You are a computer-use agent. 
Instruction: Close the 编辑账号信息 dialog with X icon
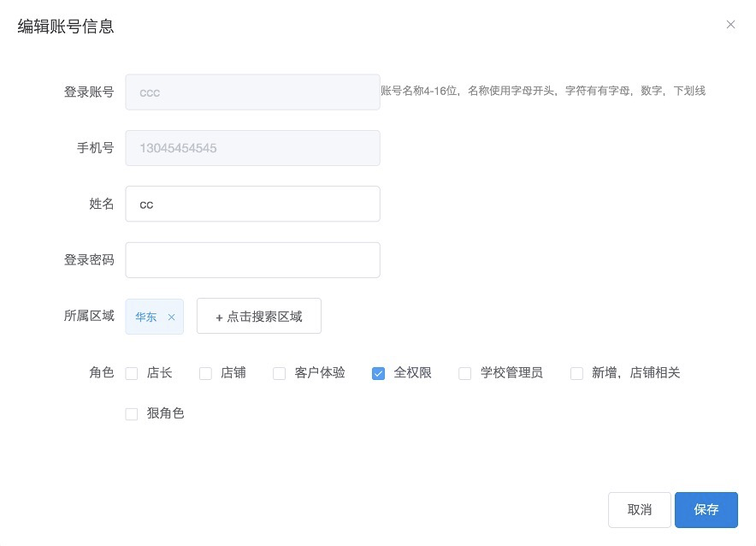click(730, 25)
